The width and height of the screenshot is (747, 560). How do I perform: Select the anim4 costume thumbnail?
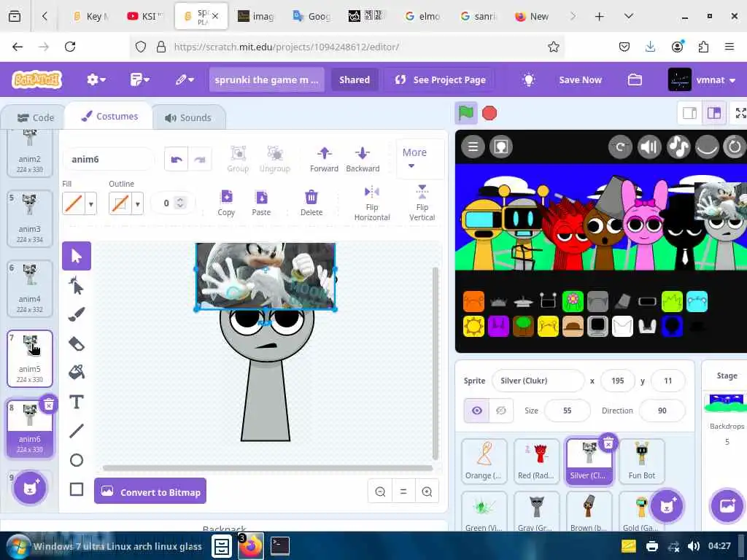[29, 288]
